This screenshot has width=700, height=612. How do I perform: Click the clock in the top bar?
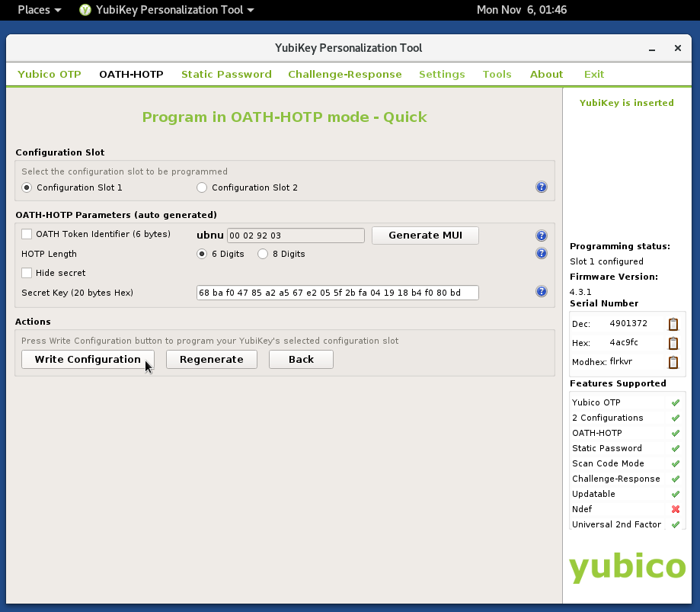pos(522,10)
